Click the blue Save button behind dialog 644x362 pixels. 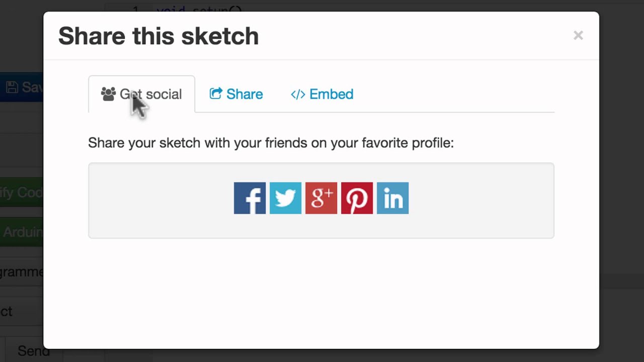23,87
